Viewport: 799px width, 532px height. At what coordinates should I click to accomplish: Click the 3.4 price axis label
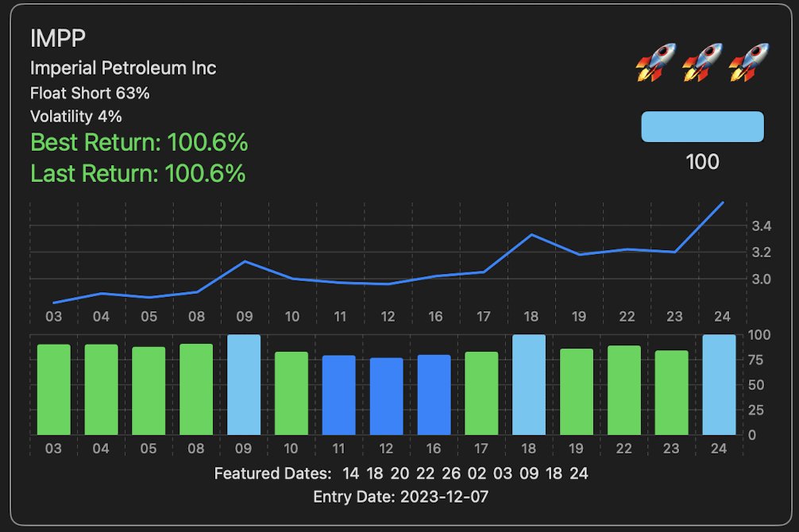[x=762, y=226]
